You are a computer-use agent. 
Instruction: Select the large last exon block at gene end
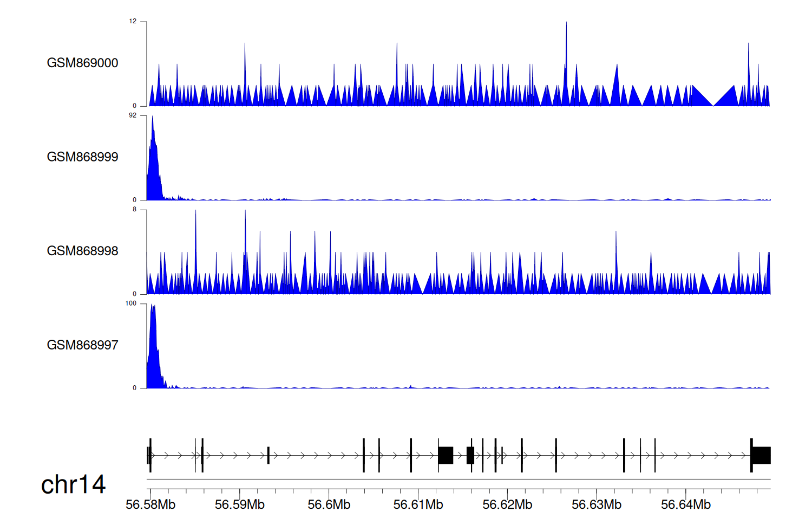point(762,455)
